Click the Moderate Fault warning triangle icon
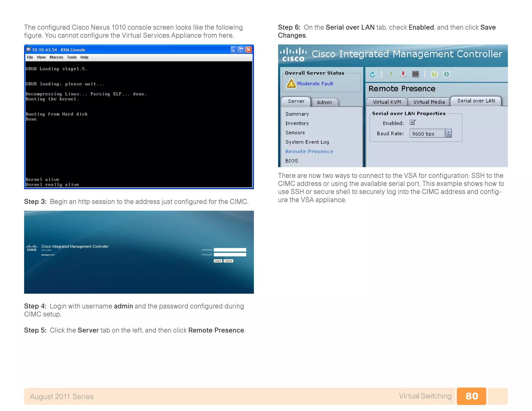Image resolution: width=532 pixels, height=411 pixels. coord(291,84)
